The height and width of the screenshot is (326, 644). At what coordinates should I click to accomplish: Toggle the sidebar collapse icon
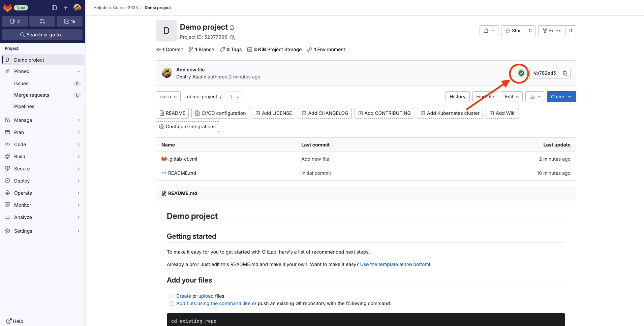[x=54, y=8]
